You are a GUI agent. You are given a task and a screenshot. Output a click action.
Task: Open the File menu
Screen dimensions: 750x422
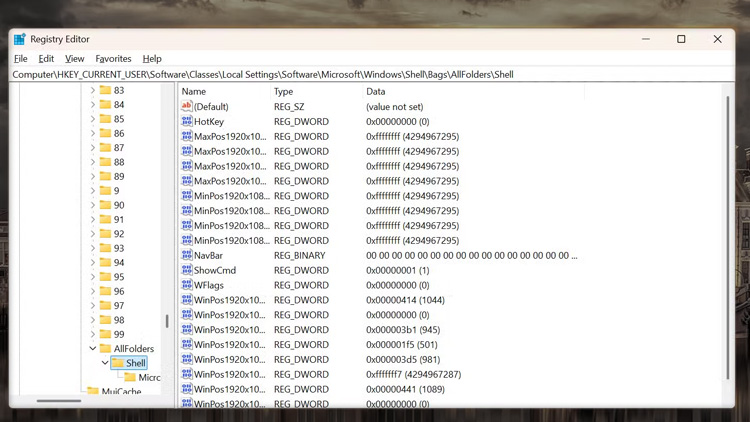(21, 58)
